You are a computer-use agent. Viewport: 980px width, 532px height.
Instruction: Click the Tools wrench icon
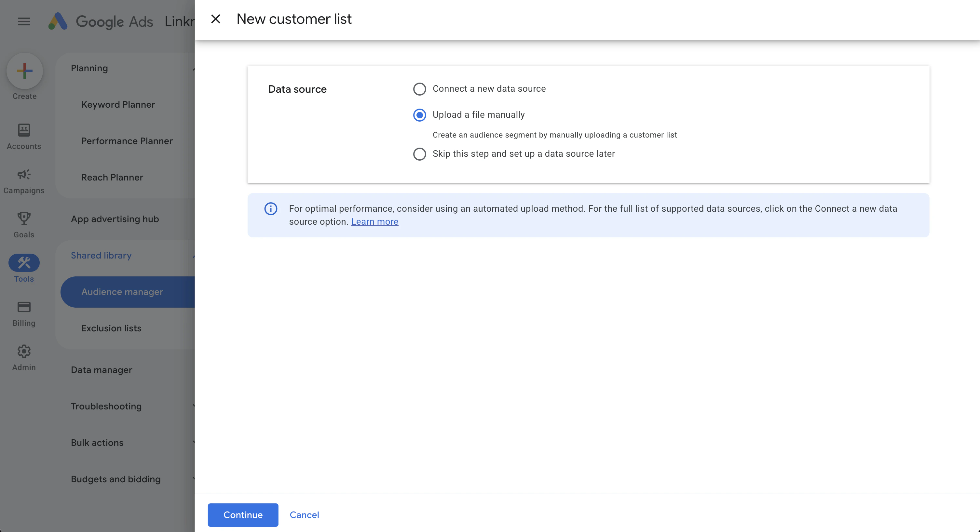pyautogui.click(x=23, y=262)
